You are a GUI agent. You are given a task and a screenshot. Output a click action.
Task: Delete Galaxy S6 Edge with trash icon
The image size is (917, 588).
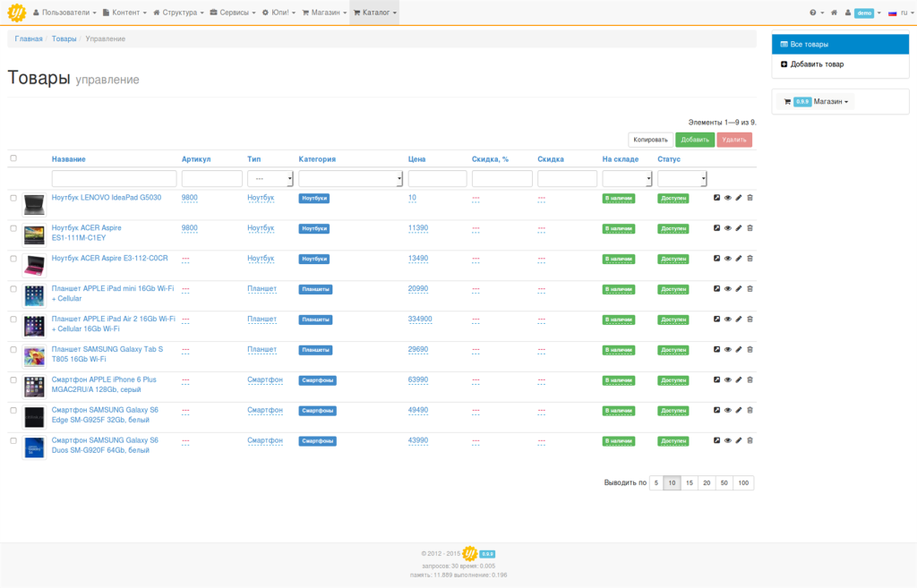point(750,410)
